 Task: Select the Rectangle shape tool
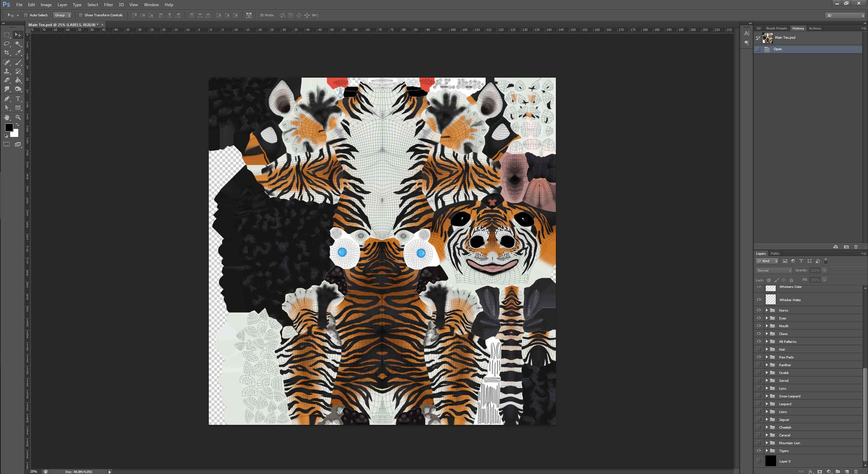coord(18,107)
